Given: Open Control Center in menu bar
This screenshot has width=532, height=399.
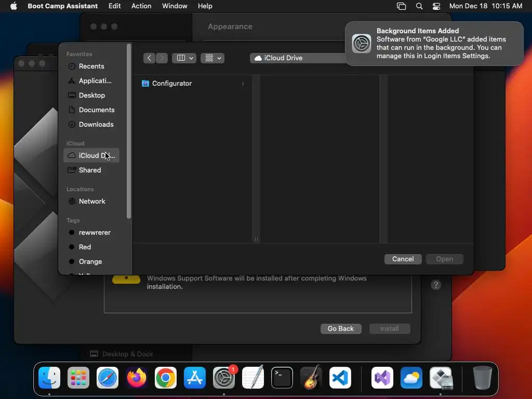Looking at the screenshot, I should 436,6.
